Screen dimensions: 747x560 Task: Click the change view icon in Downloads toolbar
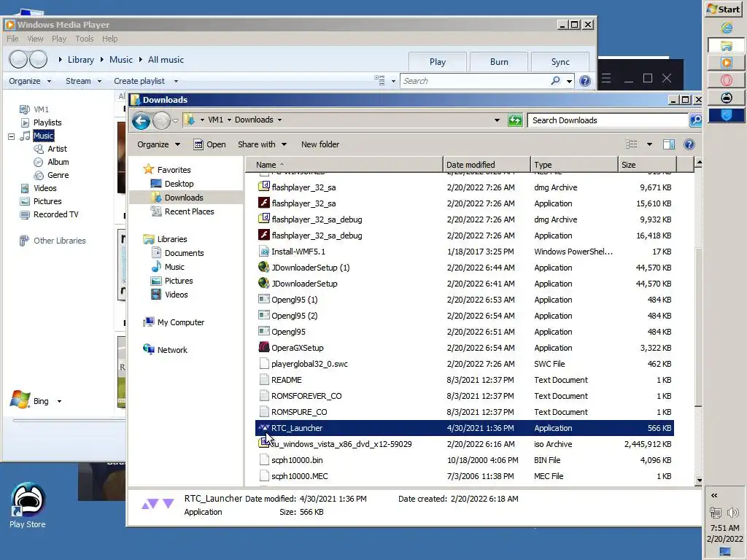632,144
